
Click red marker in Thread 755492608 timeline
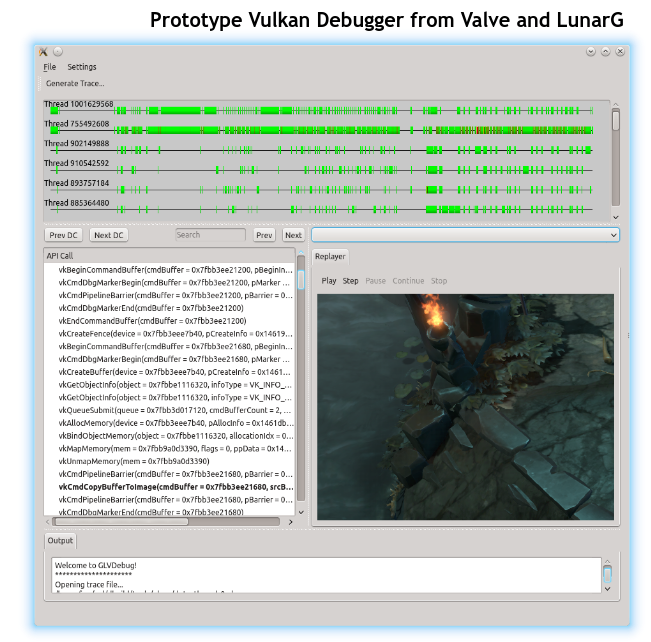(x=478, y=130)
